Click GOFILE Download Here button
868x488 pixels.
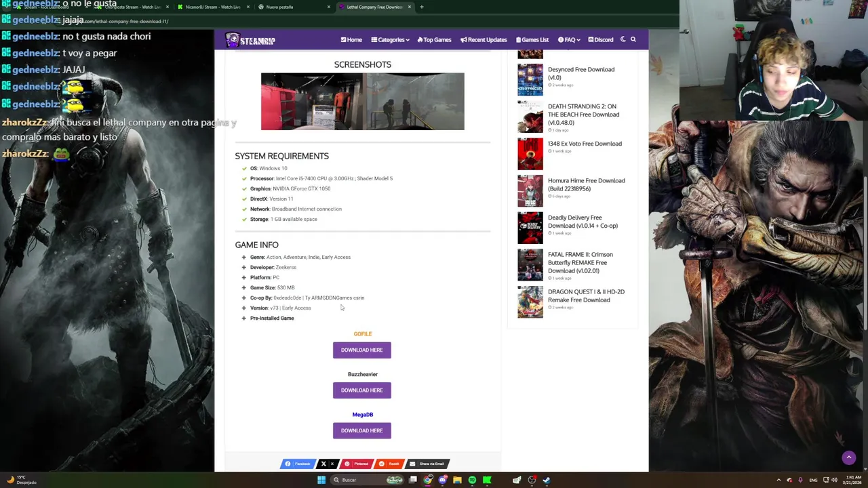point(361,350)
